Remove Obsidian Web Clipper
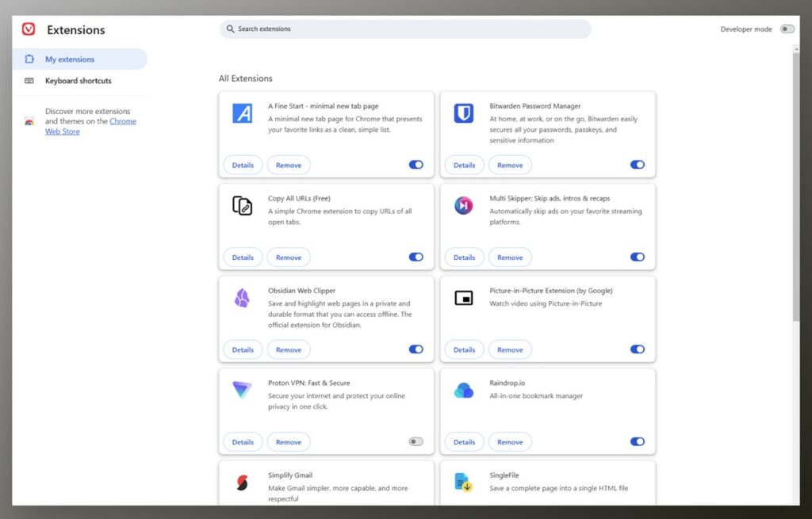Image resolution: width=812 pixels, height=519 pixels. pos(289,349)
